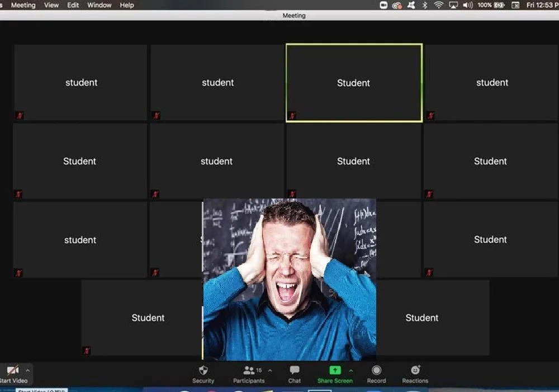Expand share options arrow beside Share Screen

[351, 370]
